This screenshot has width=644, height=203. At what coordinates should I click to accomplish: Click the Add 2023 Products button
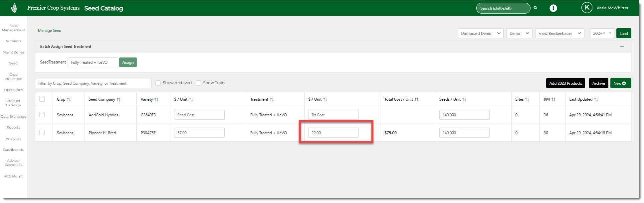pyautogui.click(x=565, y=83)
